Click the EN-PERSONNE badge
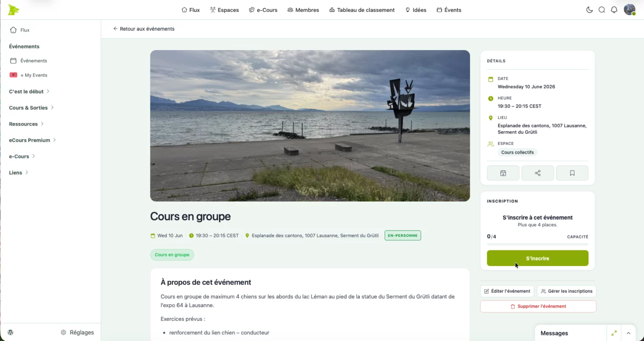The image size is (644, 341). click(x=403, y=236)
